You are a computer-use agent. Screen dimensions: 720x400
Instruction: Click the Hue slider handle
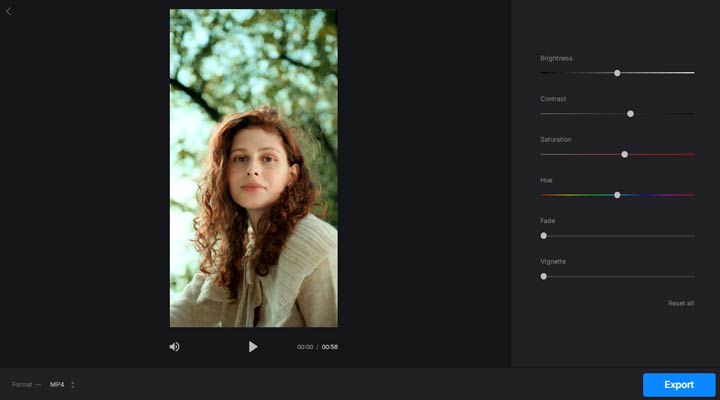coord(617,195)
